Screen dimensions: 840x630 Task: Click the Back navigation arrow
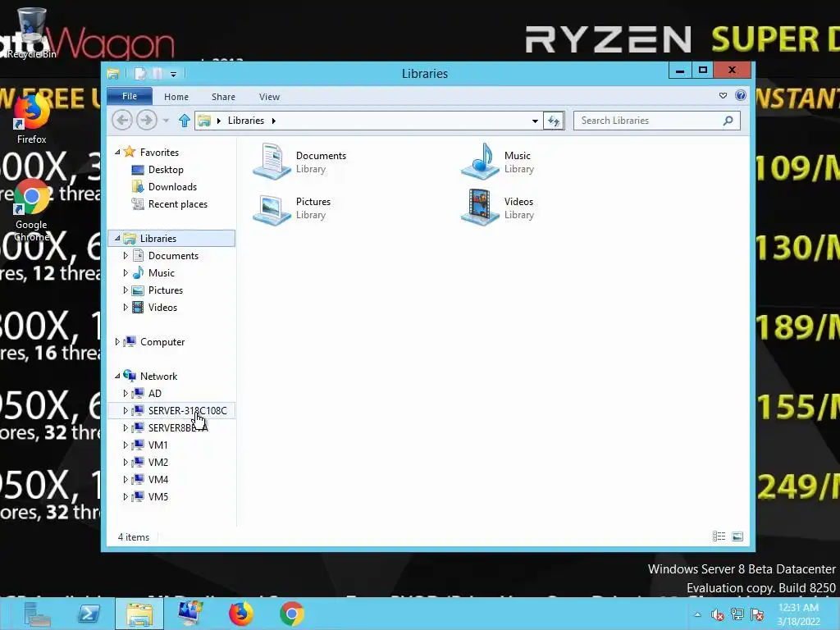click(x=122, y=120)
